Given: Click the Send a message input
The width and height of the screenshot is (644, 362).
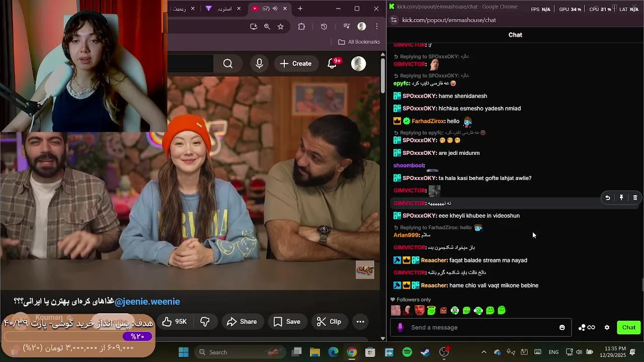Looking at the screenshot, I should (x=480, y=327).
